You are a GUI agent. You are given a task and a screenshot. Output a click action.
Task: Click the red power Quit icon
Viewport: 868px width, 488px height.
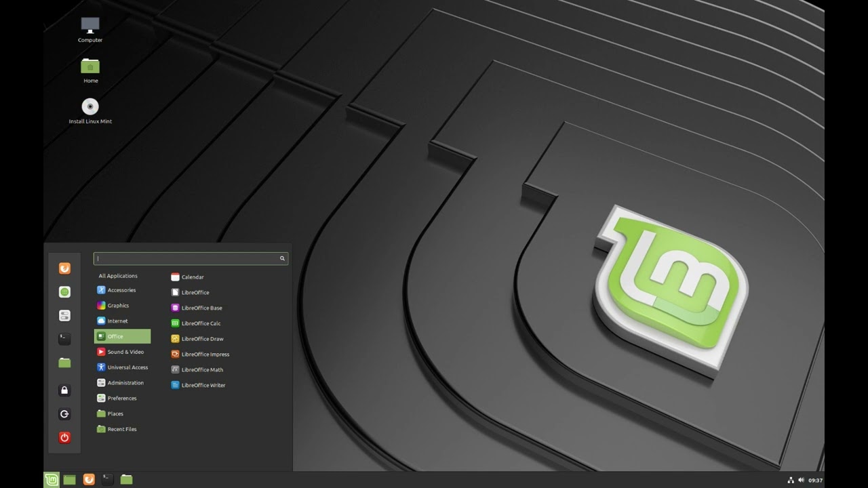tap(64, 437)
